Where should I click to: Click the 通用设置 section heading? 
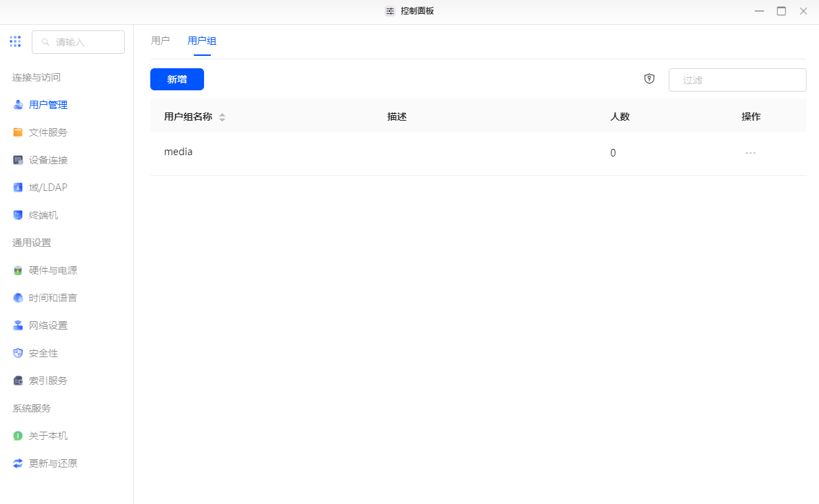click(32, 243)
